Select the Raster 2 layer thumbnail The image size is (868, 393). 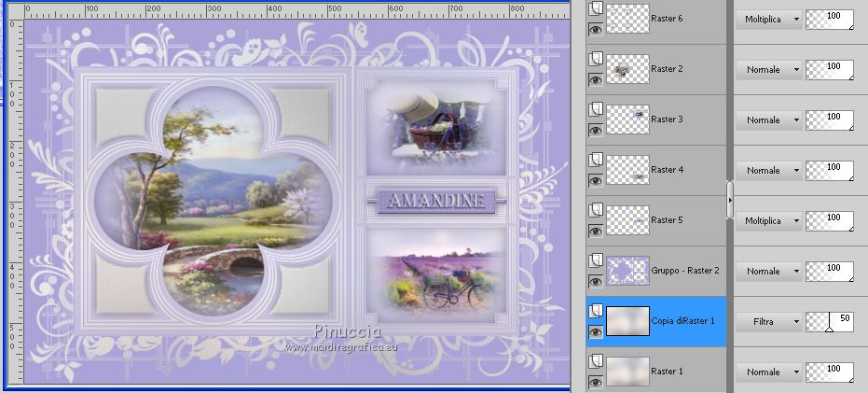(627, 69)
